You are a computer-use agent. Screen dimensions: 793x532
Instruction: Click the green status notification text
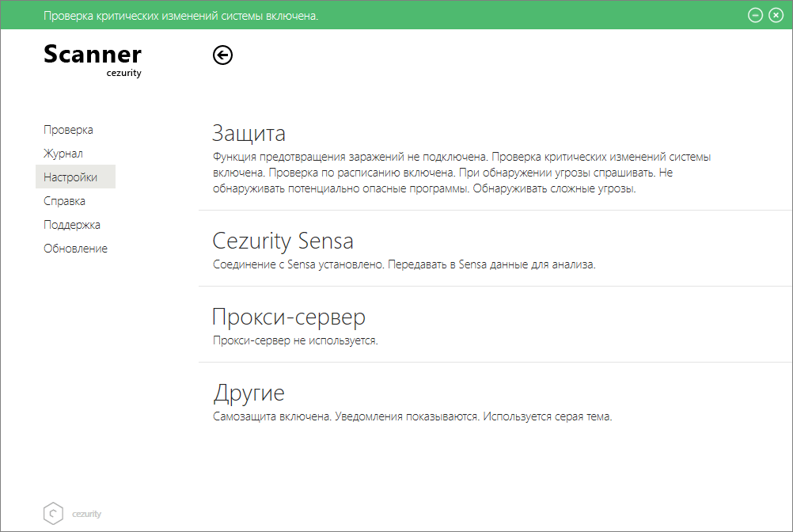(180, 16)
